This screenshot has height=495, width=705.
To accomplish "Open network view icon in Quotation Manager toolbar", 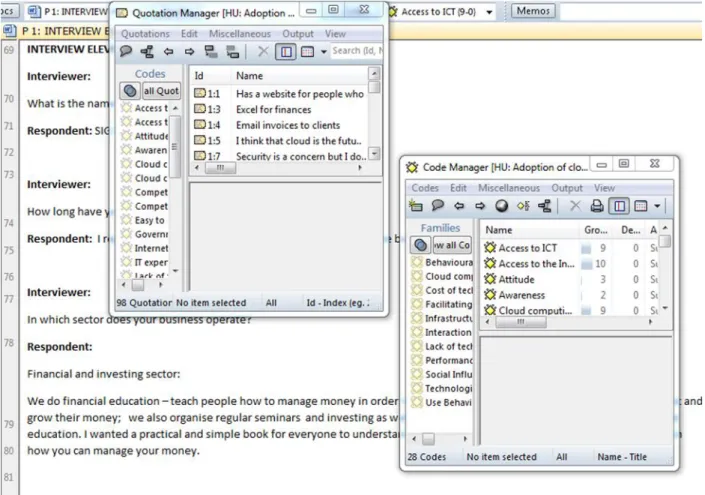I will pyautogui.click(x=147, y=51).
